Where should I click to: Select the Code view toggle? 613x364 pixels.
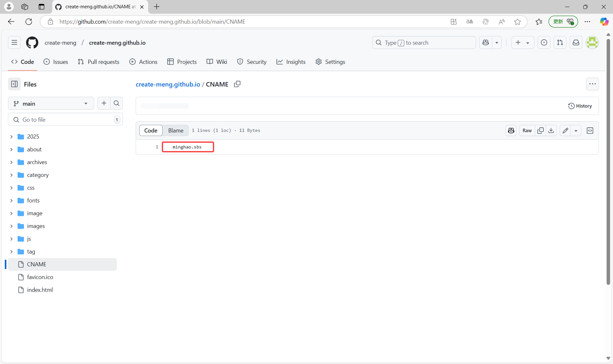click(x=150, y=130)
